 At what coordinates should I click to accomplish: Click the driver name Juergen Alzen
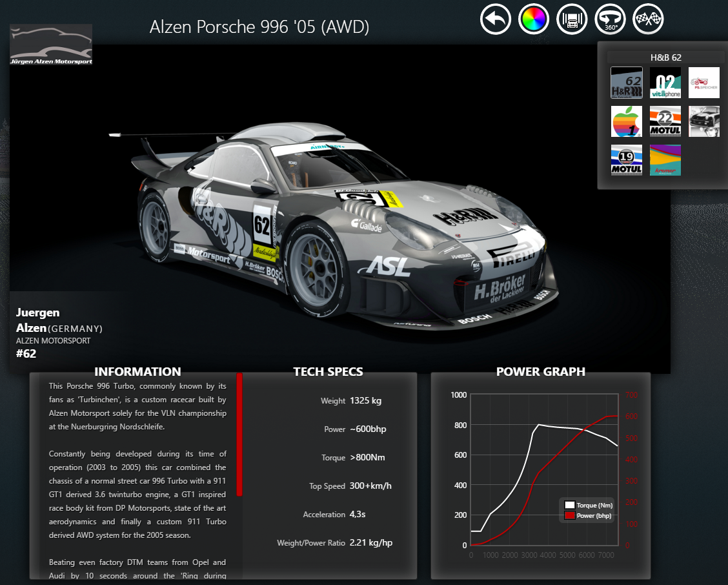point(37,320)
